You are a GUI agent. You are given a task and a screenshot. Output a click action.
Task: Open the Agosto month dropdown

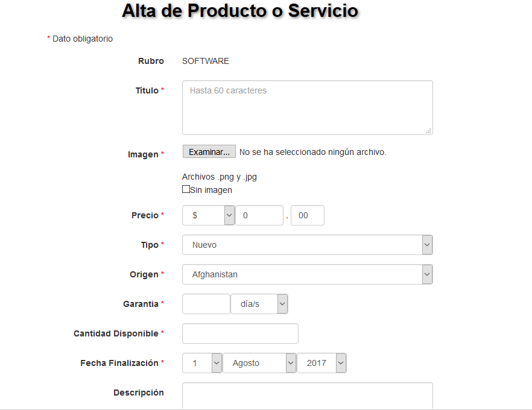[259, 362]
